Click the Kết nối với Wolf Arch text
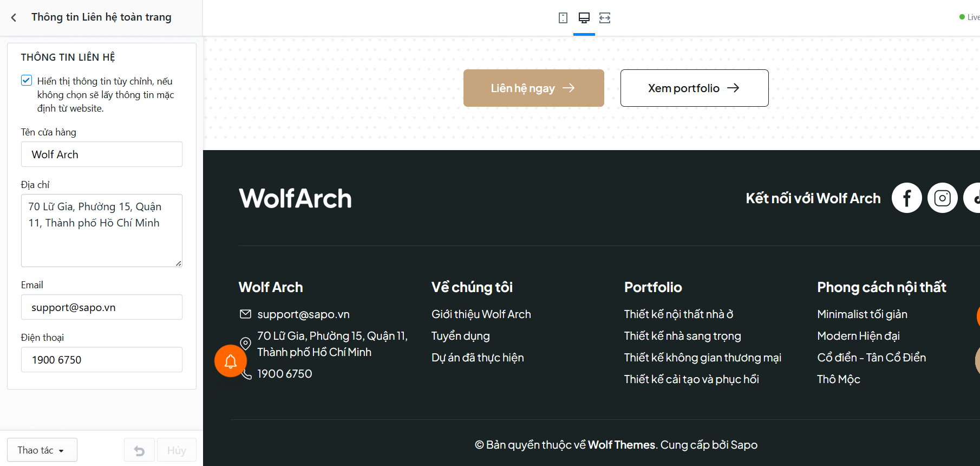This screenshot has width=980, height=466. [813, 198]
